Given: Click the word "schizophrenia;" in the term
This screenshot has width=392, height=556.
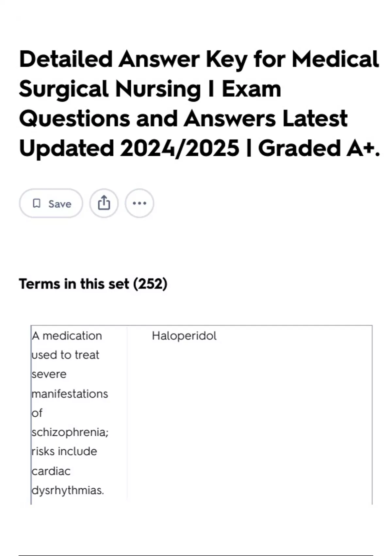Looking at the screenshot, I should click(x=70, y=432).
